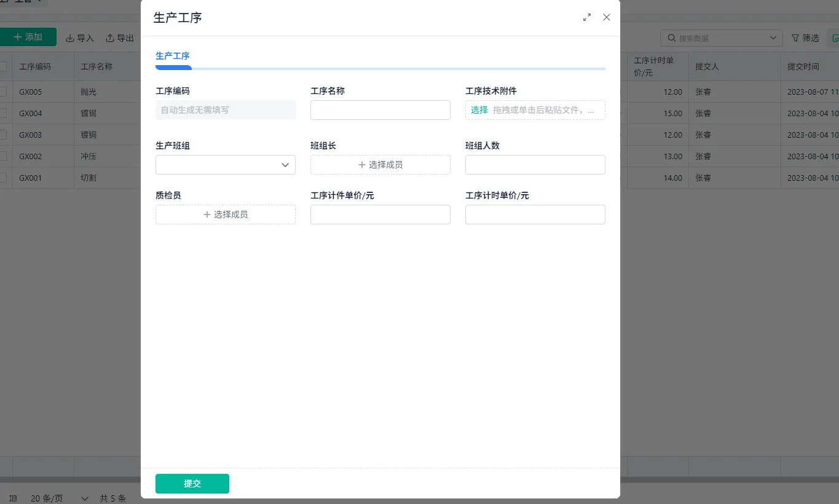
Task: Tick the checkbox for row GX003
Action: (2, 135)
